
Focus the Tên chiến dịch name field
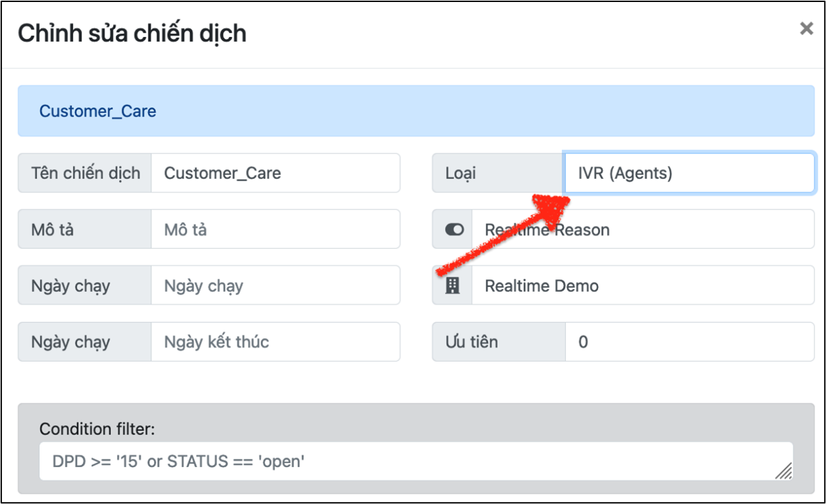(x=275, y=173)
